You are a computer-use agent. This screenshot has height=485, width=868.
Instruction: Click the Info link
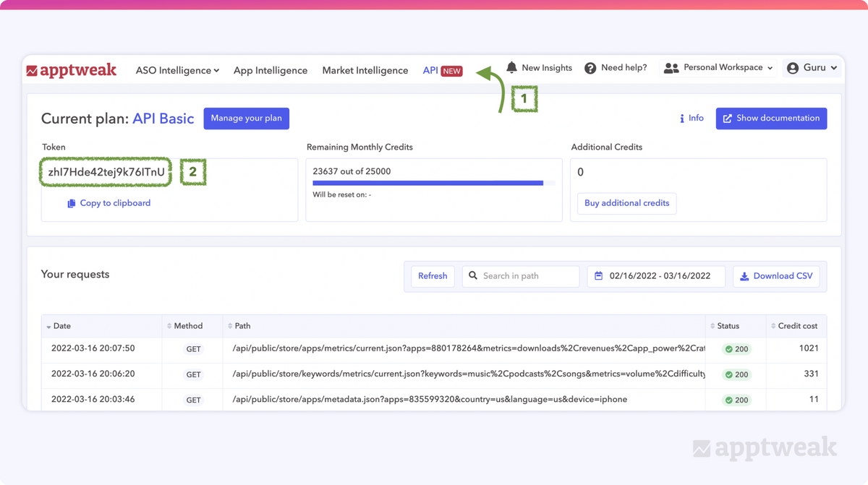tap(692, 119)
